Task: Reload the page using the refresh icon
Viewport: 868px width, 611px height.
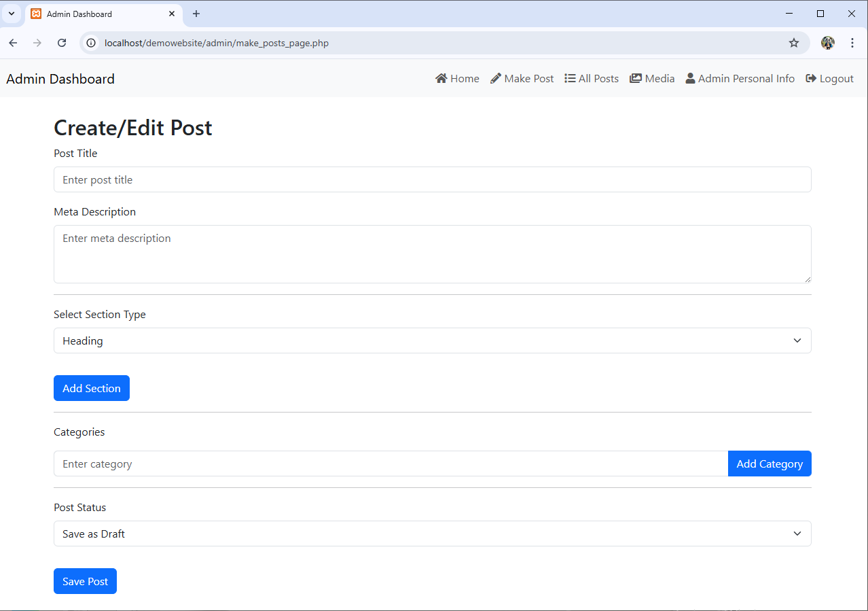Action: click(62, 42)
